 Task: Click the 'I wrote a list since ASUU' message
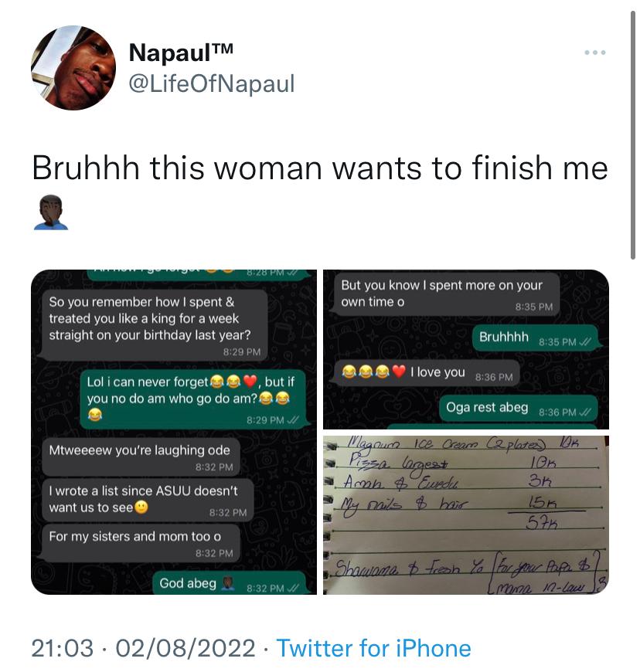pyautogui.click(x=148, y=500)
